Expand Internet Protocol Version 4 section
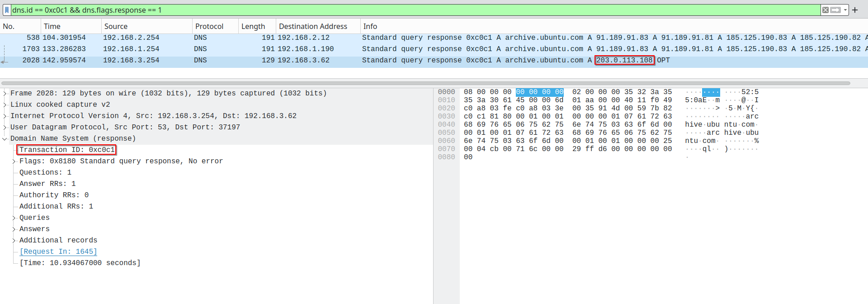Viewport: 868px width, 304px height. pyautogui.click(x=5, y=116)
